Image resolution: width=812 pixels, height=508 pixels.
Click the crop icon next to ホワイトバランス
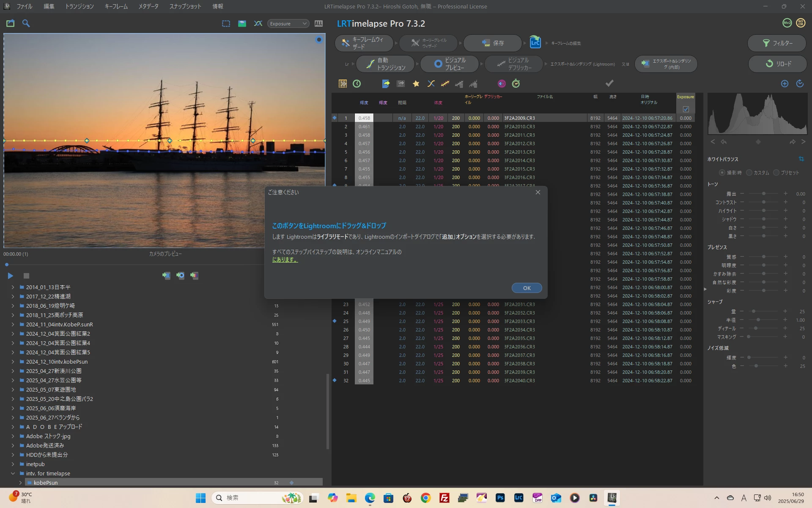pyautogui.click(x=801, y=159)
